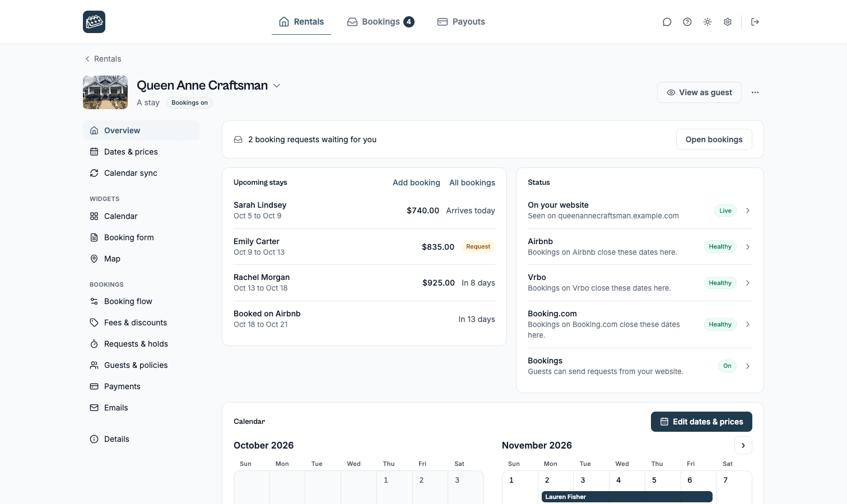Screen dimensions: 847x504
Task: Click View as guest button
Action: point(699,92)
